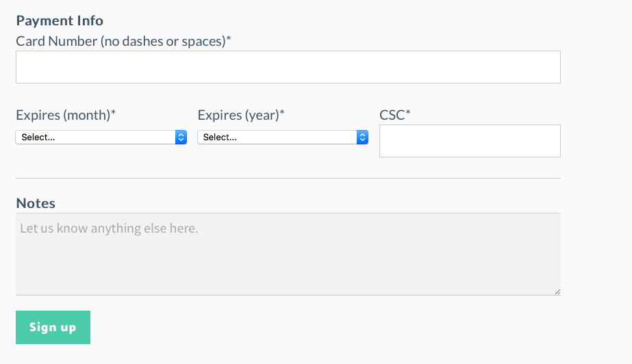Click the 'Select...' text in month dropdown
Screen dimensions: 632x364
click(x=38, y=138)
